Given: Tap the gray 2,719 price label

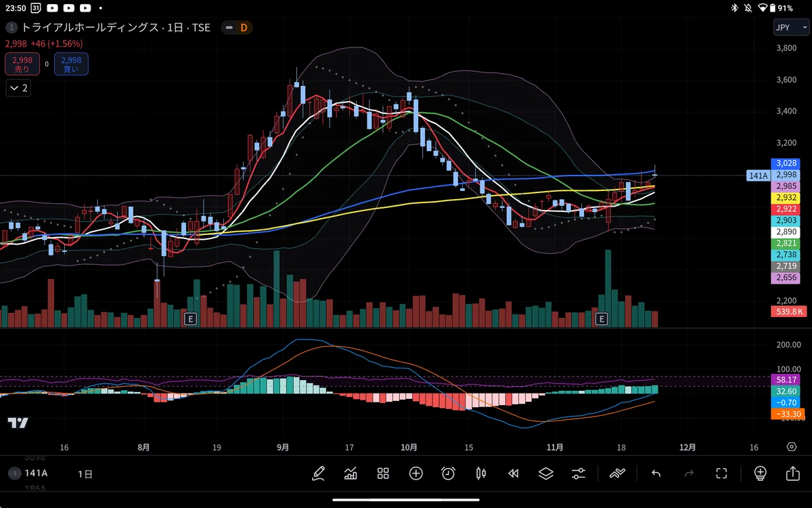Looking at the screenshot, I should pyautogui.click(x=786, y=266).
